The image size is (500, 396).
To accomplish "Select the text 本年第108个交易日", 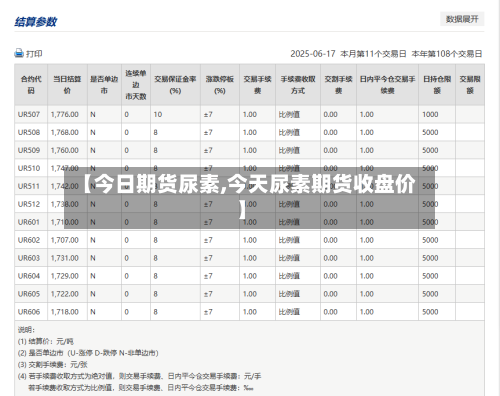I will click(447, 54).
